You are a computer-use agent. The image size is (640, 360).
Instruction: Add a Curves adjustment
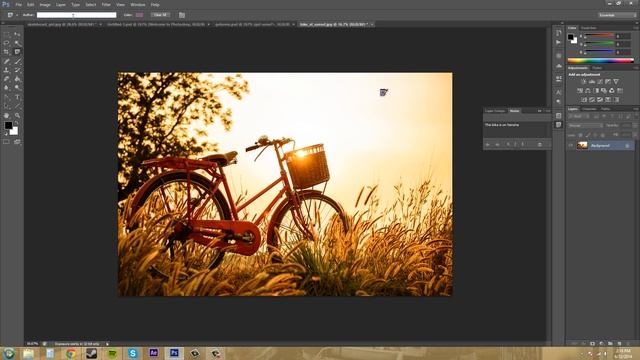[600, 82]
